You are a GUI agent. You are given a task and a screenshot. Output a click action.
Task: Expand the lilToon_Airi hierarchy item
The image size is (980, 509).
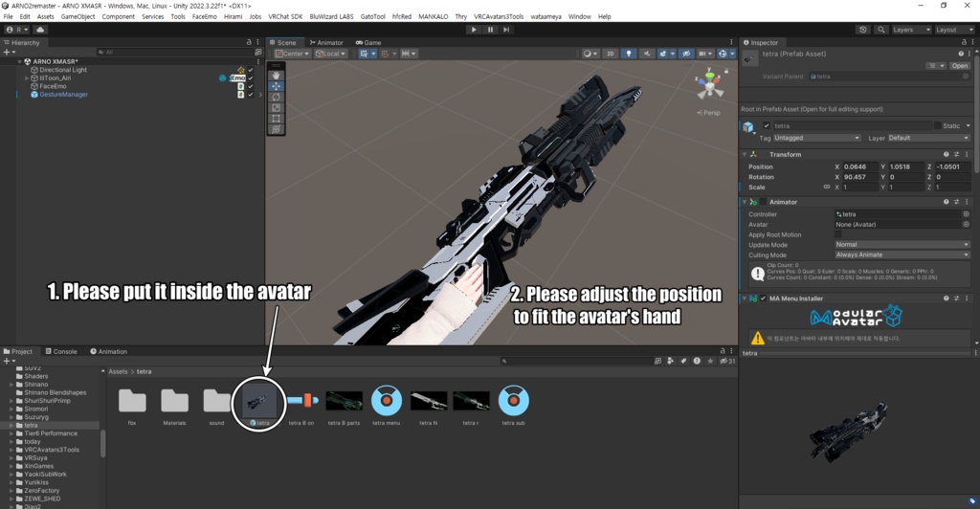(26, 78)
